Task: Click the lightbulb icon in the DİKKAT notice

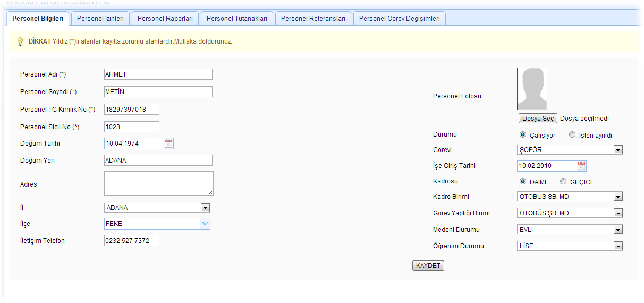Action: pyautogui.click(x=20, y=41)
